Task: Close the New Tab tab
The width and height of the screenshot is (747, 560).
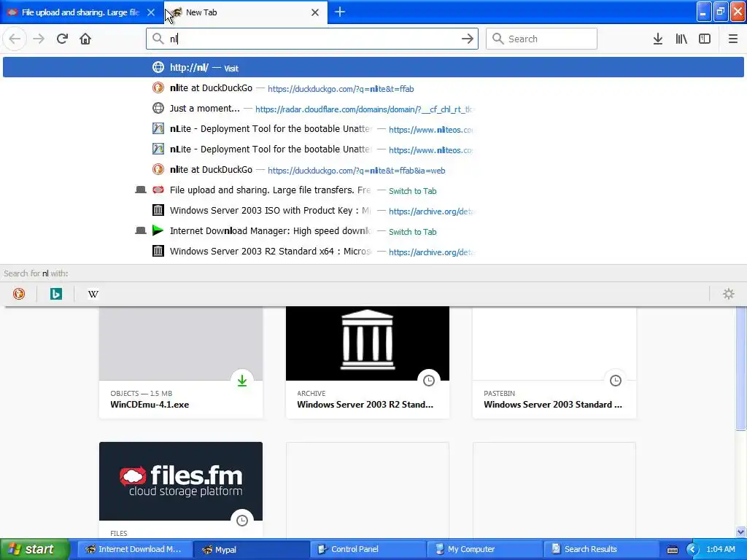Action: 315,12
